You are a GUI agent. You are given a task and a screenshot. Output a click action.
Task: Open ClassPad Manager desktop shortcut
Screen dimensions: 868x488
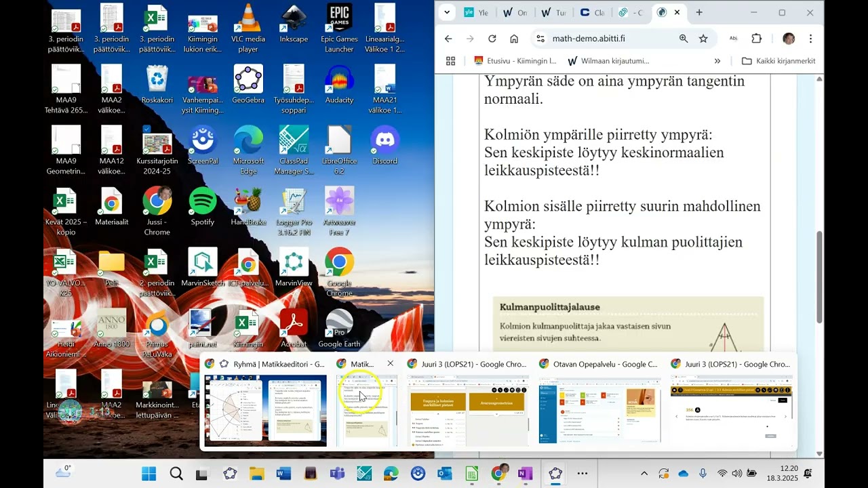[x=294, y=150]
